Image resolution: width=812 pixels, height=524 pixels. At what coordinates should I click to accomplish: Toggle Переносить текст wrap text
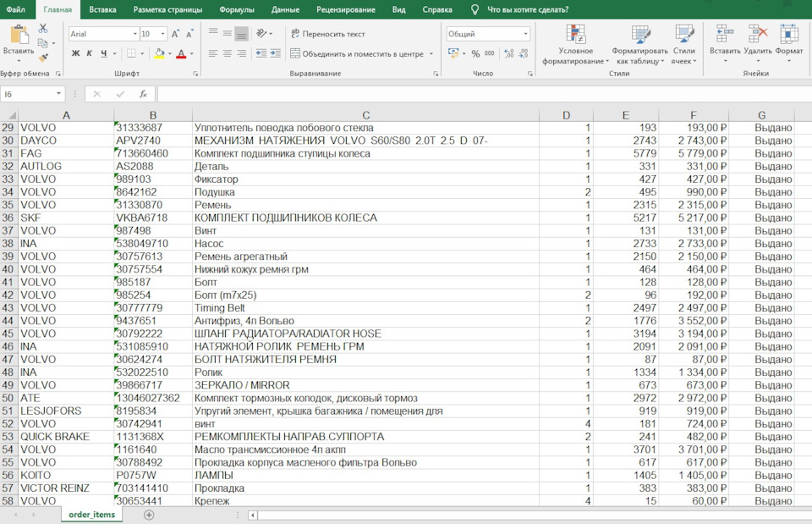click(328, 34)
